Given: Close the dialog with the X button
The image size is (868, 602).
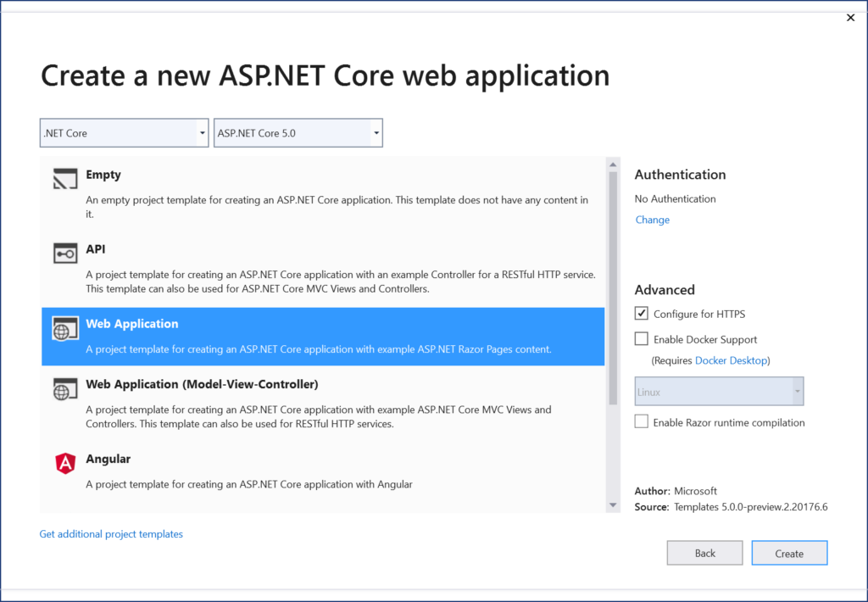Looking at the screenshot, I should pyautogui.click(x=851, y=18).
